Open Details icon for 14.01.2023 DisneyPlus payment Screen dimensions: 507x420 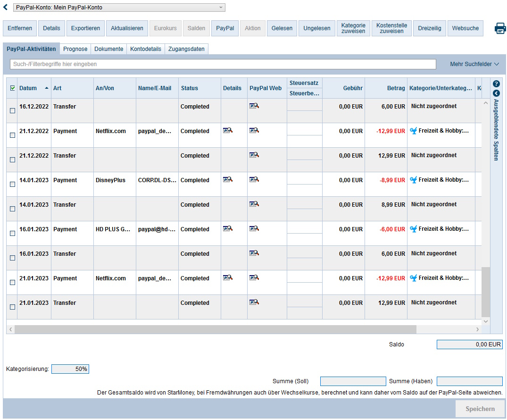[x=227, y=180]
